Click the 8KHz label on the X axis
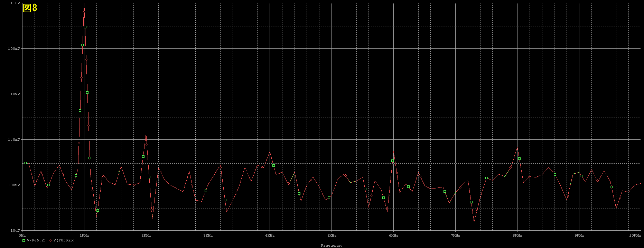The width and height of the screenshot is (644, 248). [x=517, y=236]
